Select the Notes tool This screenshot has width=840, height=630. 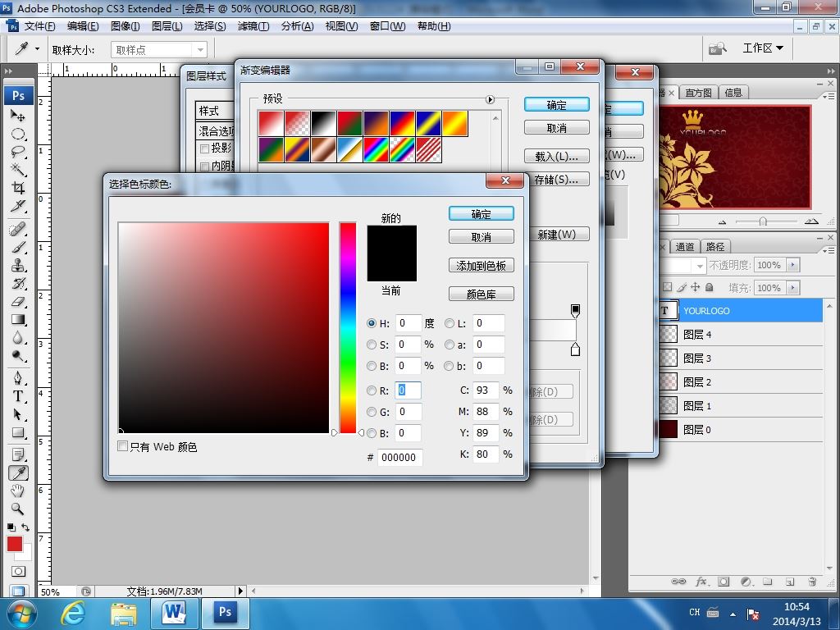18,454
